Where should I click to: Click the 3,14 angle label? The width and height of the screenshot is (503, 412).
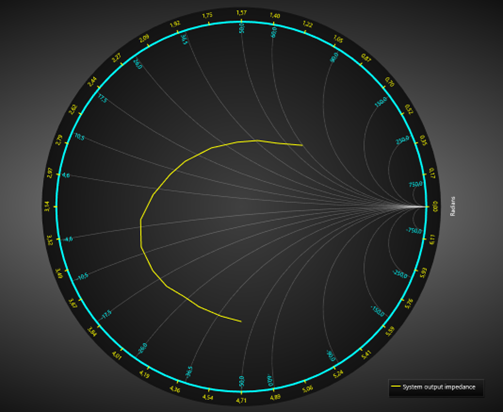pos(47,207)
